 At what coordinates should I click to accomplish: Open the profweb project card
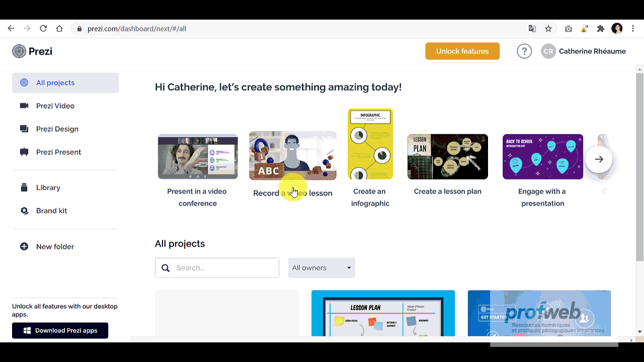[539, 313]
